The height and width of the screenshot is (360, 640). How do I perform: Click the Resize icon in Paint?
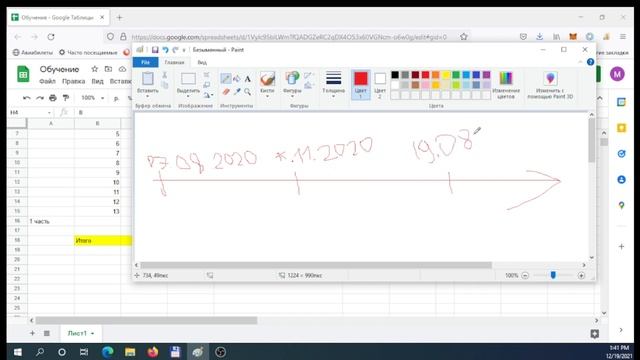click(x=207, y=84)
